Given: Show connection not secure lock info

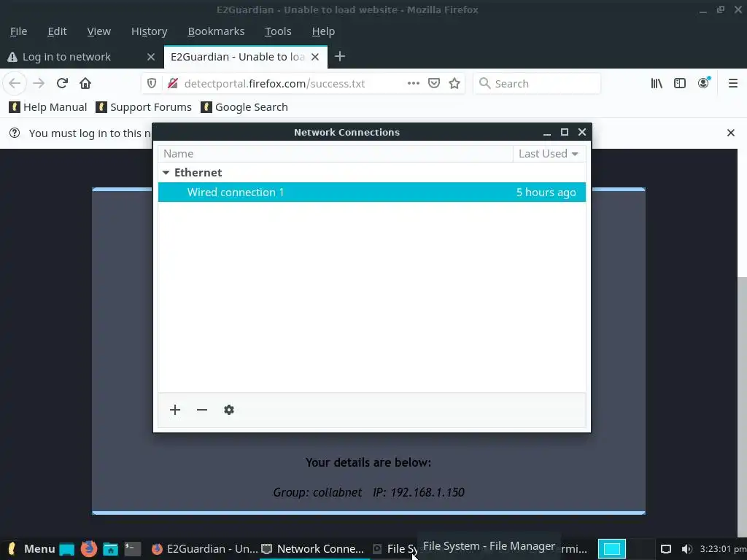Looking at the screenshot, I should [172, 83].
